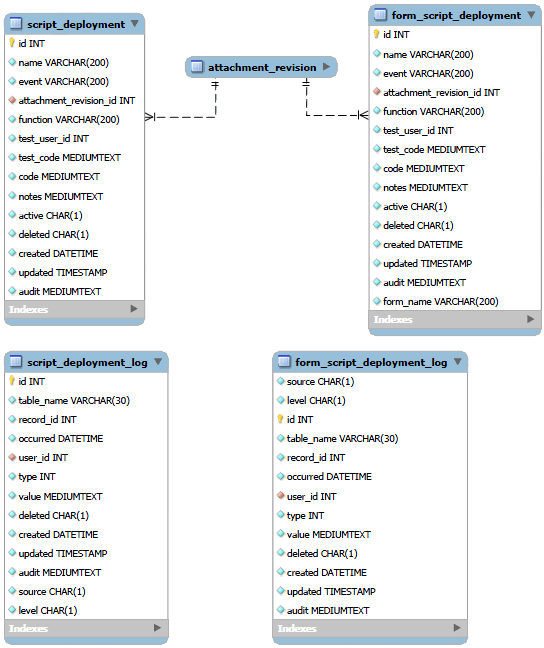Select value MEDIUMTEXT in script_deployment_log
The height and width of the screenshot is (648, 544).
60,496
